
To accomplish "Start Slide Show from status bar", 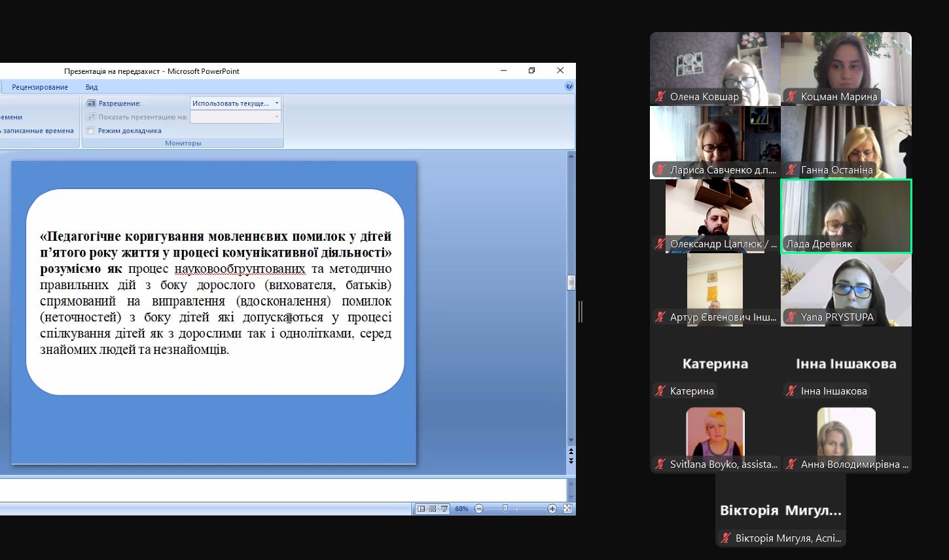I will [444, 508].
